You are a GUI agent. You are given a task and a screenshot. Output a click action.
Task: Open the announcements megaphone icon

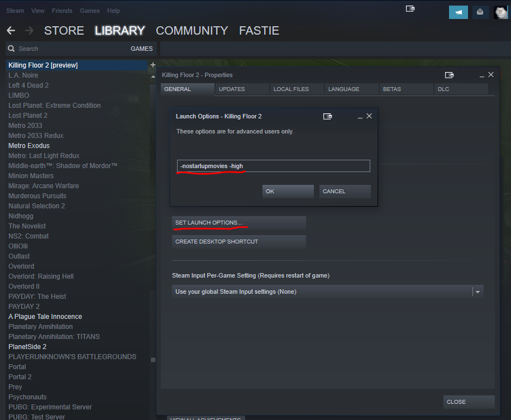[458, 12]
